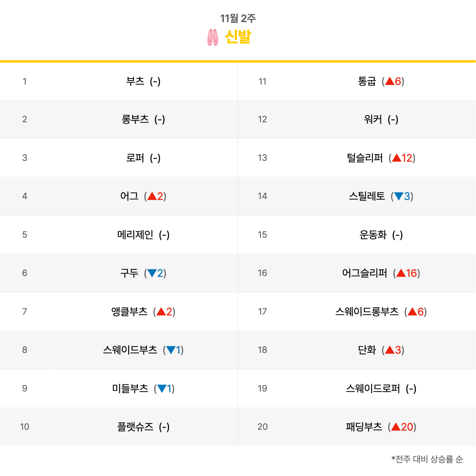Click the red up arrow next to 어그
476x476 pixels.
click(x=152, y=196)
